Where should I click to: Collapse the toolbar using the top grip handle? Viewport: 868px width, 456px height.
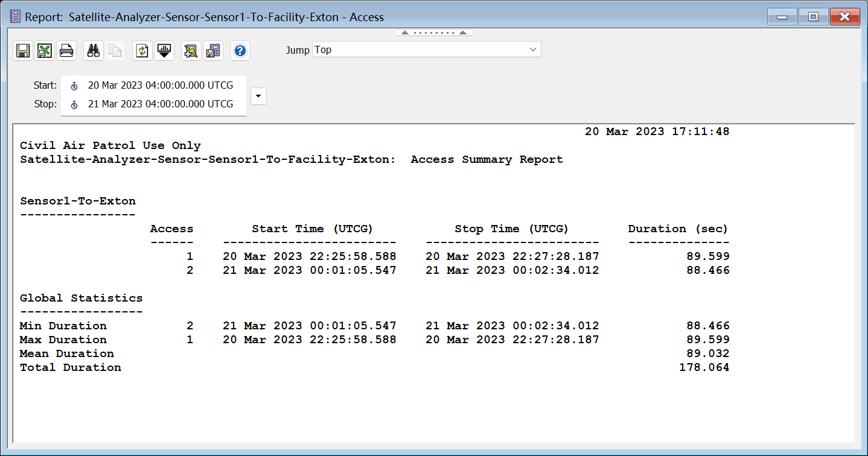click(x=434, y=33)
